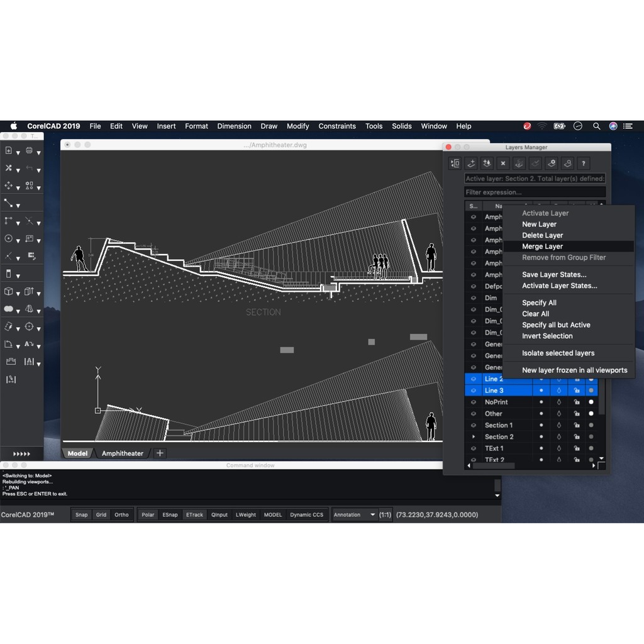The width and height of the screenshot is (644, 644).
Task: Select the Line drawing tool
Action: pos(8,203)
